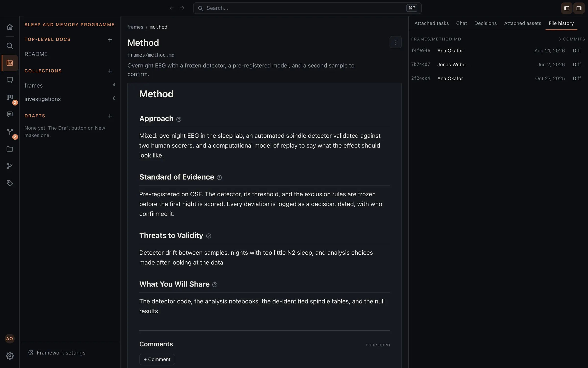Open the git branch sidebar icon
This screenshot has width=588, height=368.
(x=10, y=166)
